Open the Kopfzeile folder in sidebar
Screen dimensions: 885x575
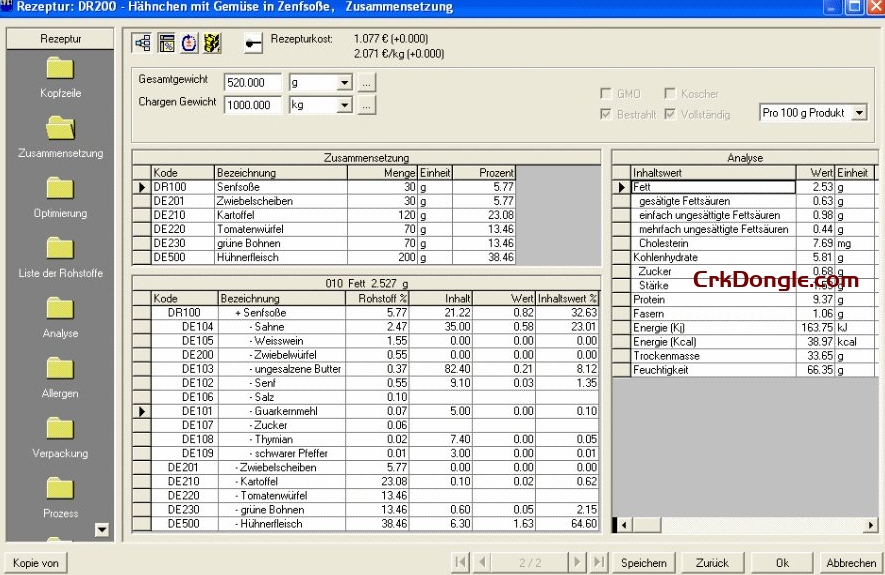tap(60, 68)
